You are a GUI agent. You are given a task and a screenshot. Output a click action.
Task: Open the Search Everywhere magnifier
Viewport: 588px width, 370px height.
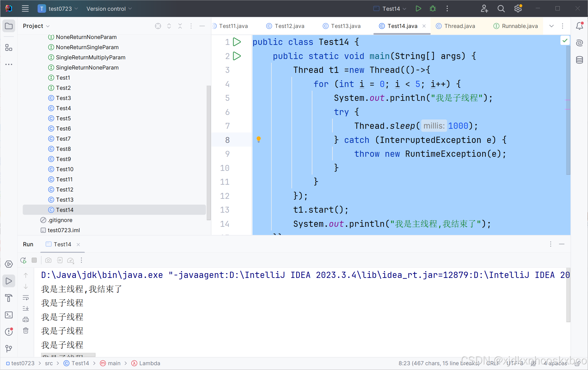pos(501,9)
